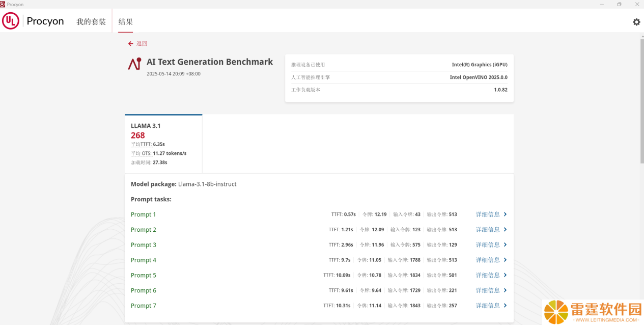The width and height of the screenshot is (644, 325).
Task: Select the 结果 tab
Action: coord(126,22)
